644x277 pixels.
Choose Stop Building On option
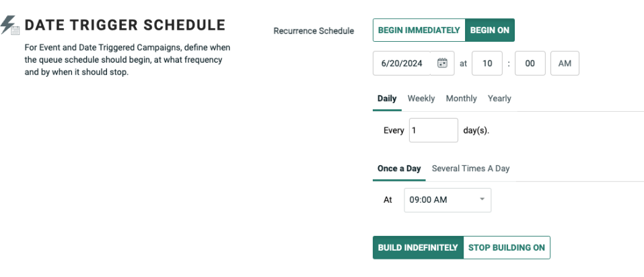(506, 247)
